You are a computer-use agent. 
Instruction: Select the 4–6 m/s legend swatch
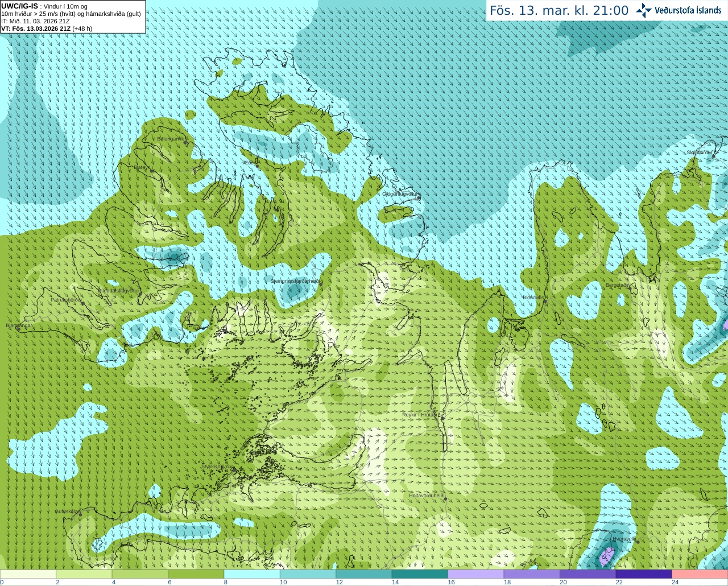click(140, 574)
